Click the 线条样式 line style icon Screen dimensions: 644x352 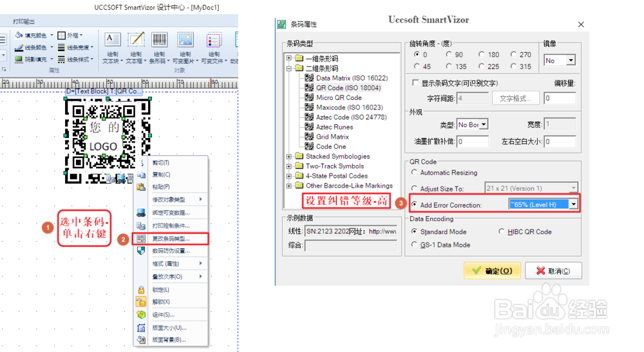coord(62,59)
